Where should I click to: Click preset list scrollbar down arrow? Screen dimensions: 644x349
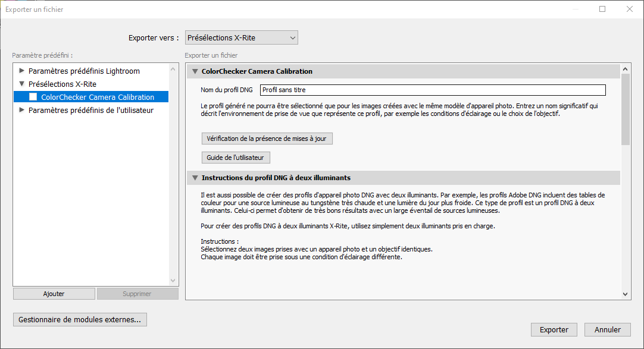(x=173, y=281)
